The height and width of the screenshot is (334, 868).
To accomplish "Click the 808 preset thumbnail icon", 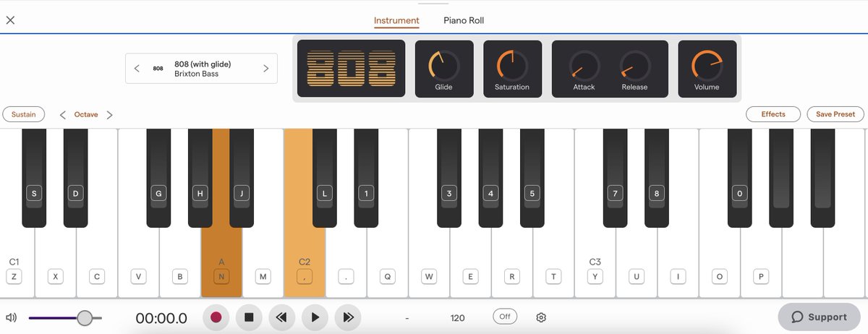I will coord(158,69).
